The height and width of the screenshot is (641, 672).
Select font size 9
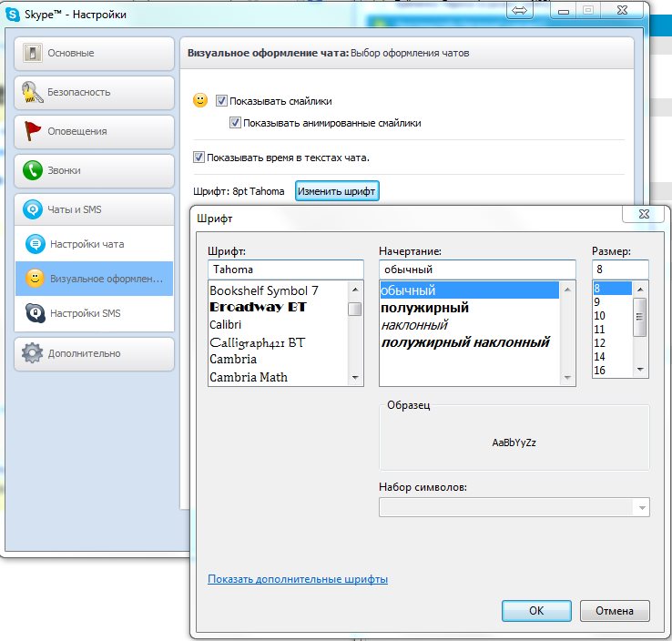click(x=613, y=302)
